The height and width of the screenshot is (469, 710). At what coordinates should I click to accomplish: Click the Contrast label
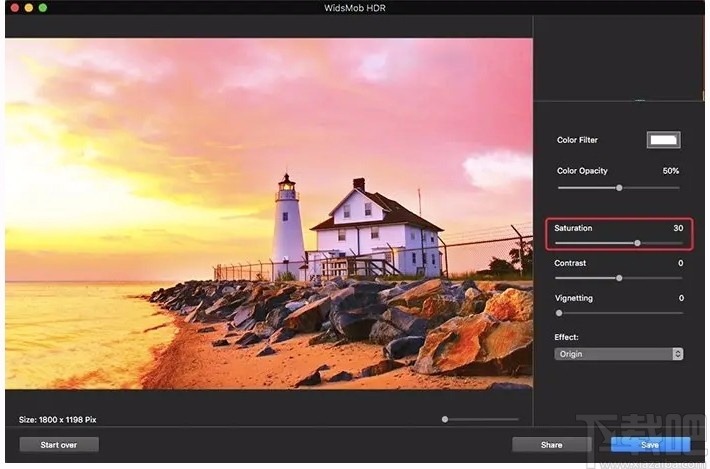570,263
